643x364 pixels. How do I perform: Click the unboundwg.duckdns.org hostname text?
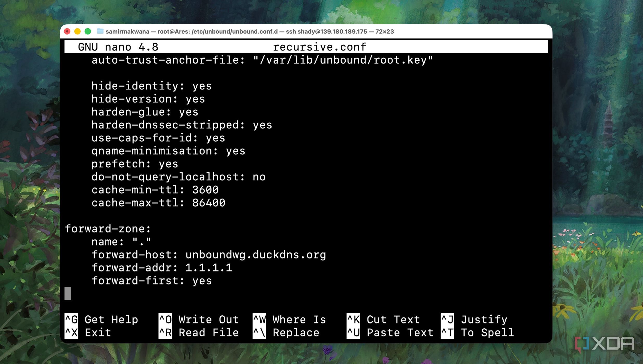tap(255, 255)
